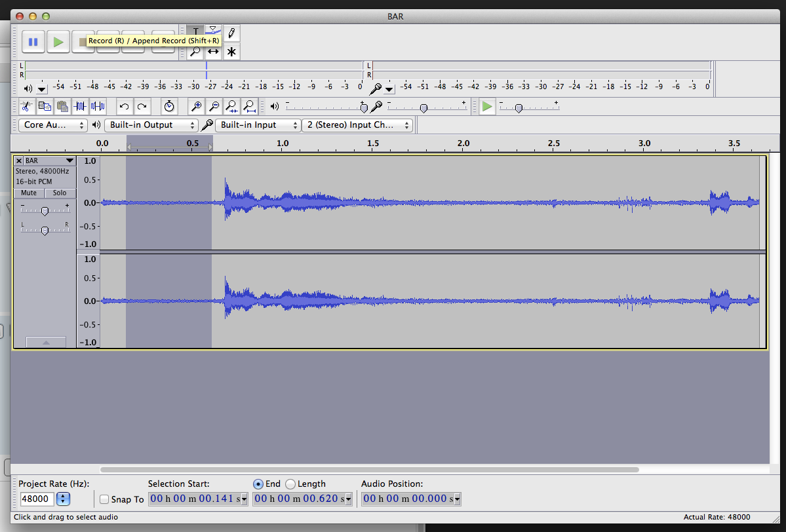786x532 pixels.
Task: Trim audio outside the selection
Action: (x=80, y=106)
